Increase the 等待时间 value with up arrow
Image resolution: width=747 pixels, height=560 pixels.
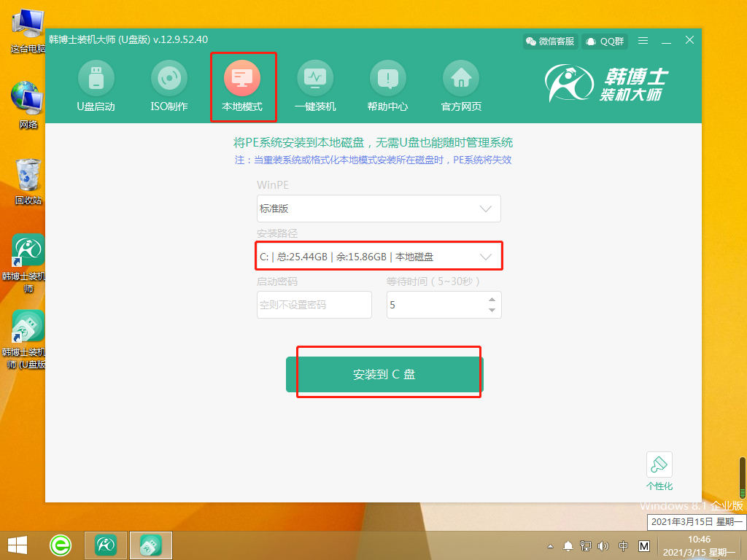point(492,299)
